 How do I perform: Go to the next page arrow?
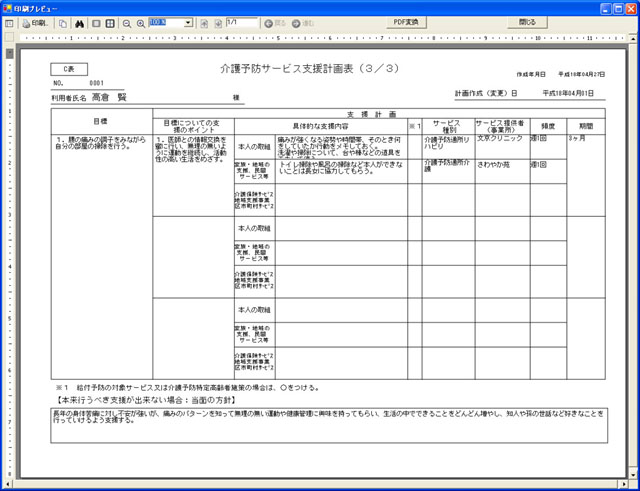tap(217, 22)
